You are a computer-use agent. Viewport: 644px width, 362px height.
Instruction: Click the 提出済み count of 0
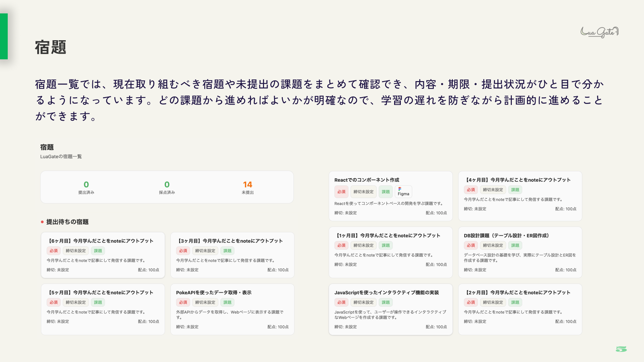coord(86,185)
